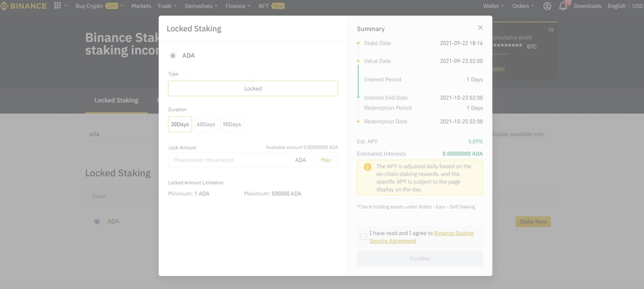Viewport: 644px width, 289px height.
Task: Switch to the Locked Staking tab
Action: tap(116, 100)
